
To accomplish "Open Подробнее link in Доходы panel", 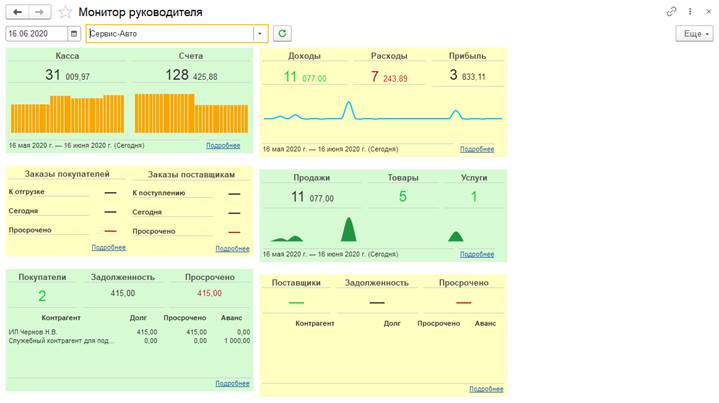I will point(476,149).
